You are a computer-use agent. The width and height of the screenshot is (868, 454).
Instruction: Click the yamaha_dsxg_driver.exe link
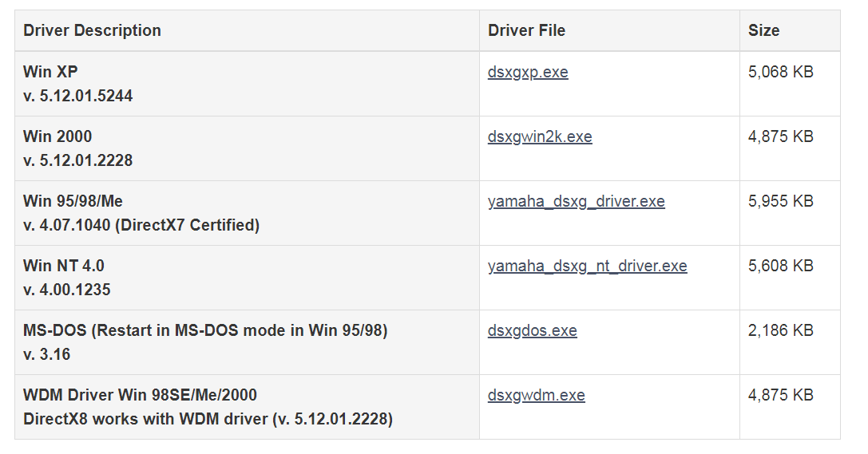(576, 202)
